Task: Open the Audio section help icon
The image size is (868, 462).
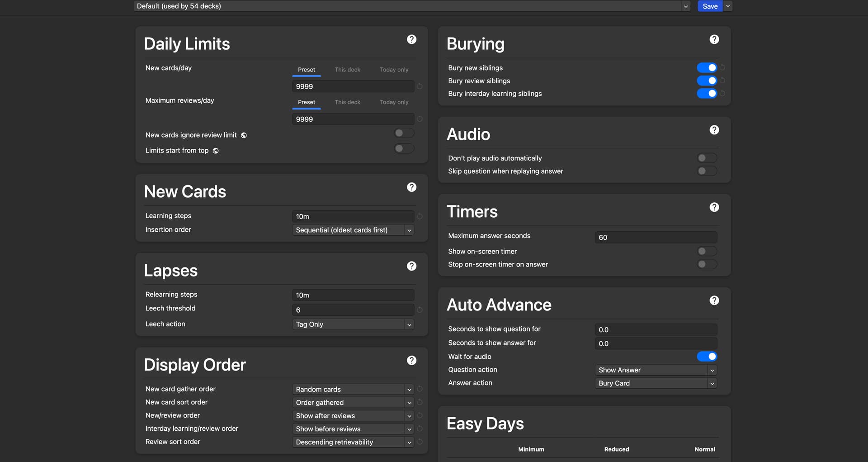Action: point(714,130)
